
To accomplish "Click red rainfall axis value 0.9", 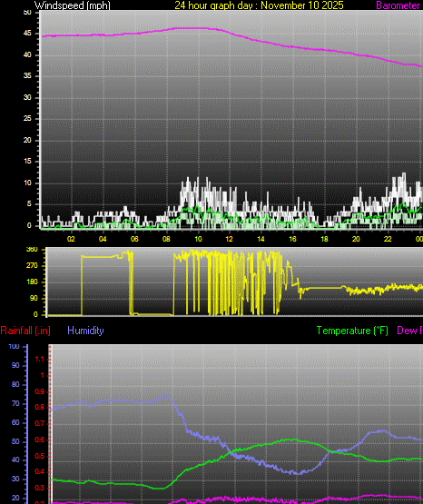I will click(39, 391).
